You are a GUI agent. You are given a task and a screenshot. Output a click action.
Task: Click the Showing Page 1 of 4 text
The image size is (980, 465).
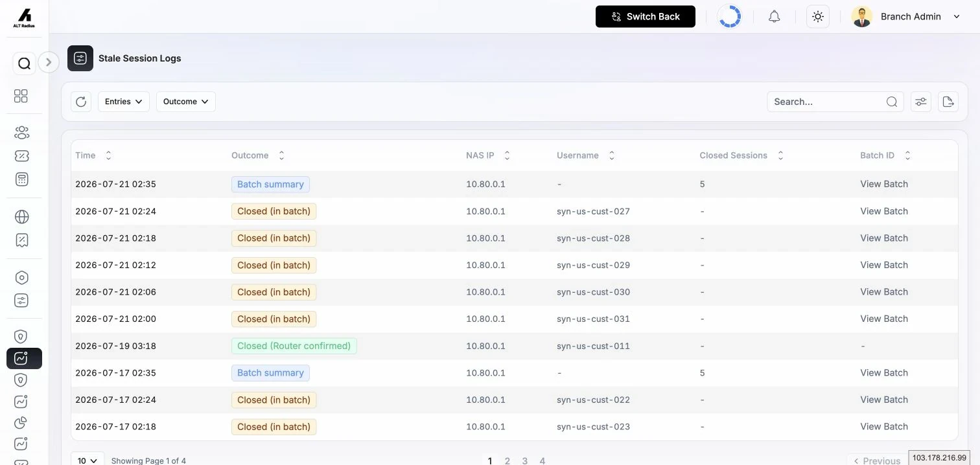(x=148, y=460)
